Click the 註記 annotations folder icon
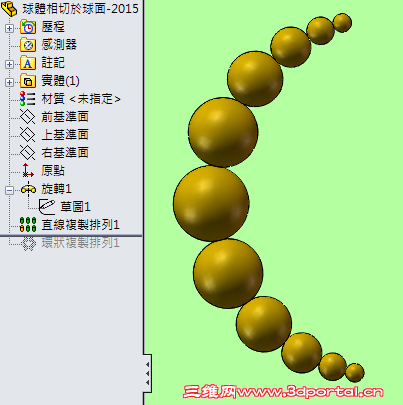The image size is (403, 405). (x=28, y=63)
